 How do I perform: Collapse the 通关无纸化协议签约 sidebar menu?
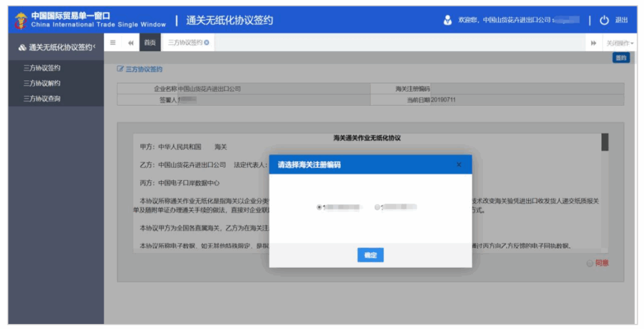click(x=57, y=47)
